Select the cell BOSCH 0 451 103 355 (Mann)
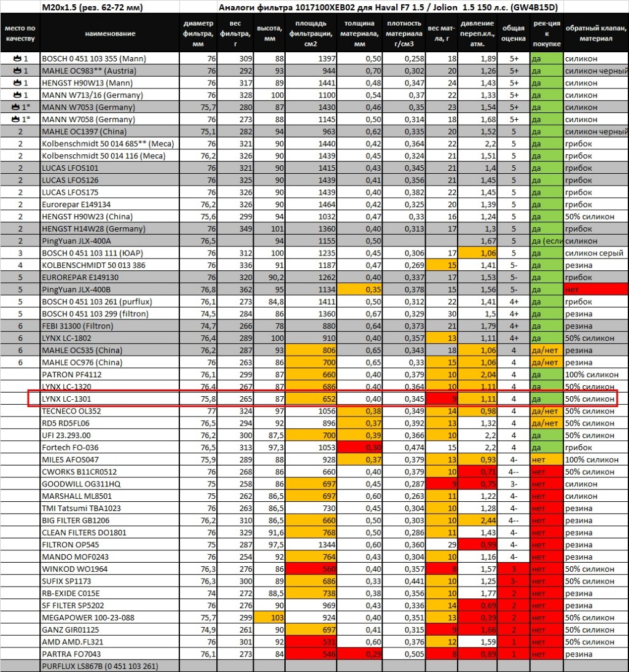 110,58
